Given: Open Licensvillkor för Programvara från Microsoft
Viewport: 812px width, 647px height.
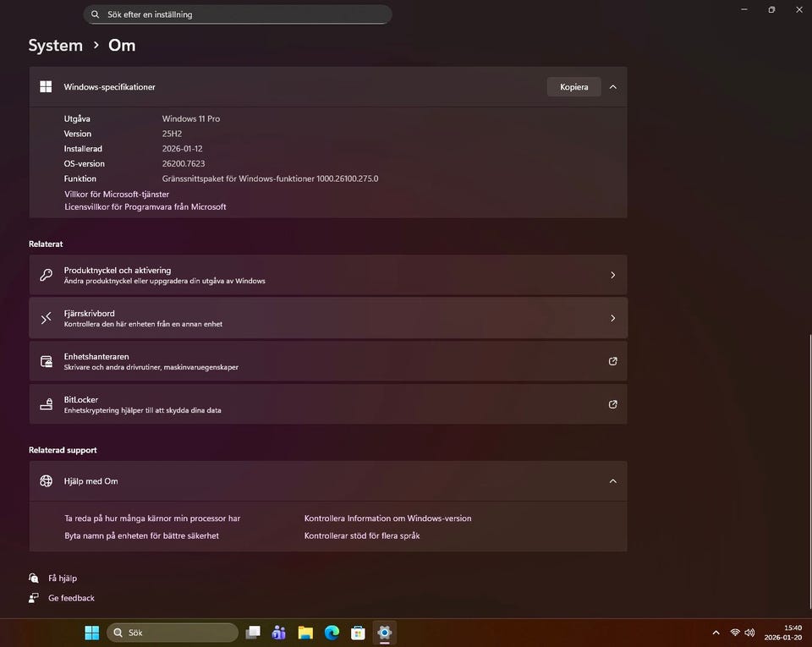Looking at the screenshot, I should click(145, 206).
